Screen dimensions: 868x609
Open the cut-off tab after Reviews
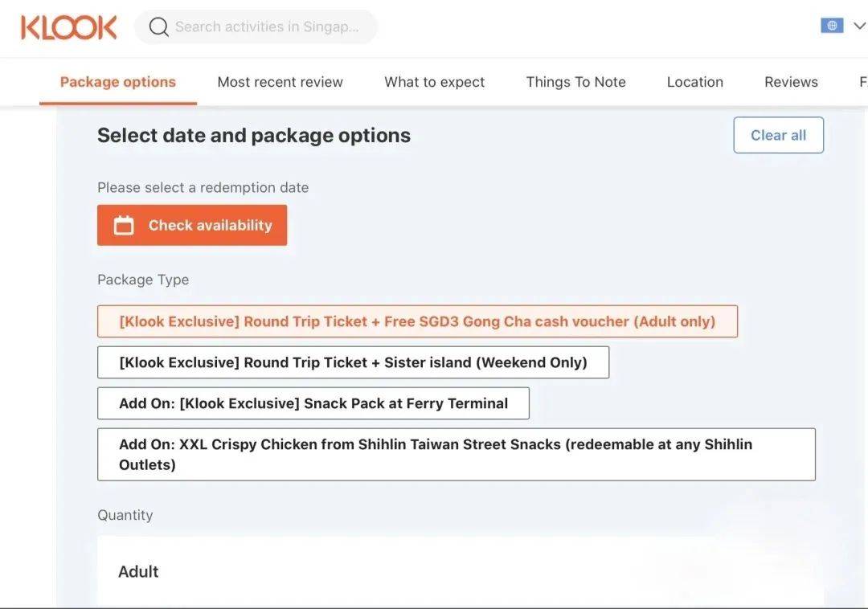[x=862, y=82]
